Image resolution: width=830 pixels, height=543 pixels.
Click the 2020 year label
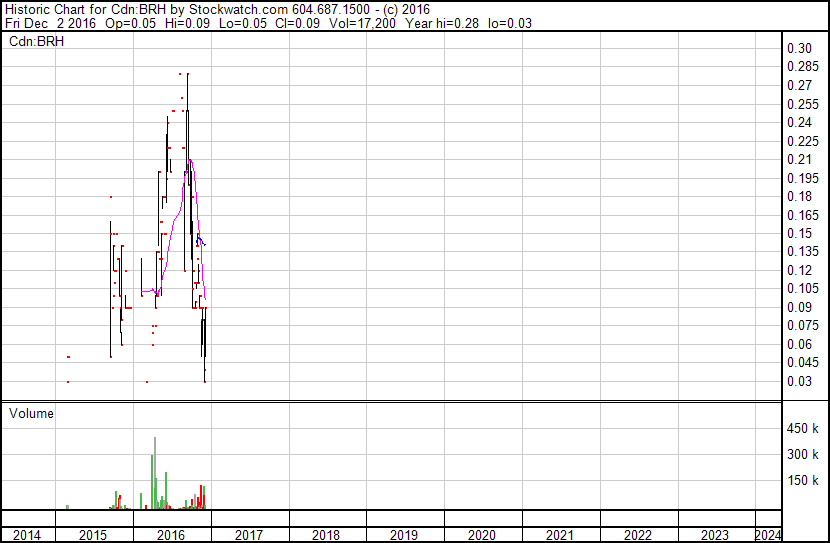[482, 535]
